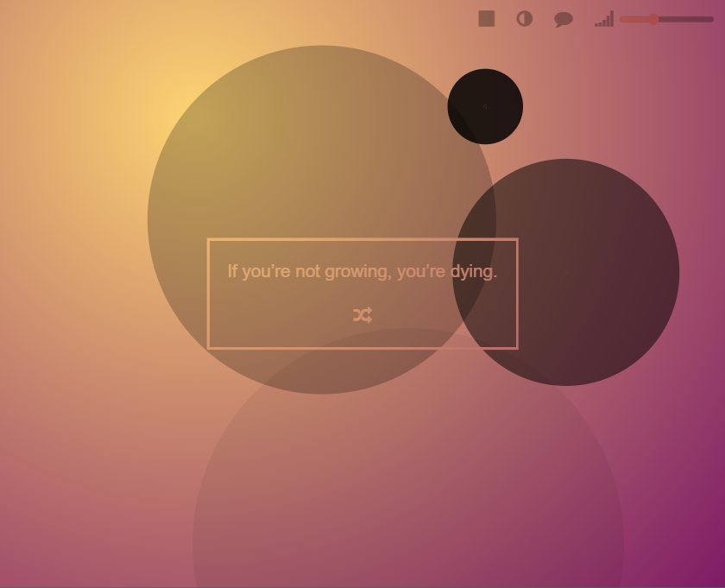Click the small black circle

tap(485, 106)
